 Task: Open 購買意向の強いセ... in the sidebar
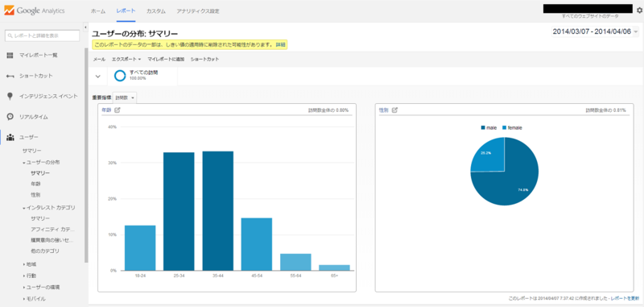coord(52,239)
